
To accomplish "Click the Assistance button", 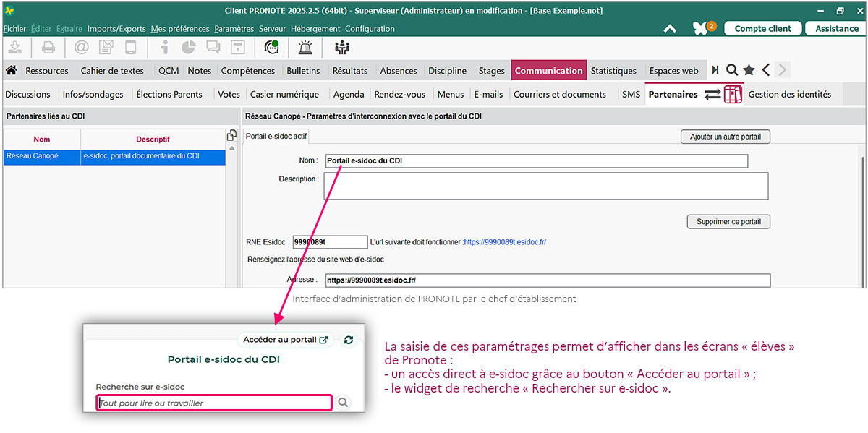I will click(837, 29).
